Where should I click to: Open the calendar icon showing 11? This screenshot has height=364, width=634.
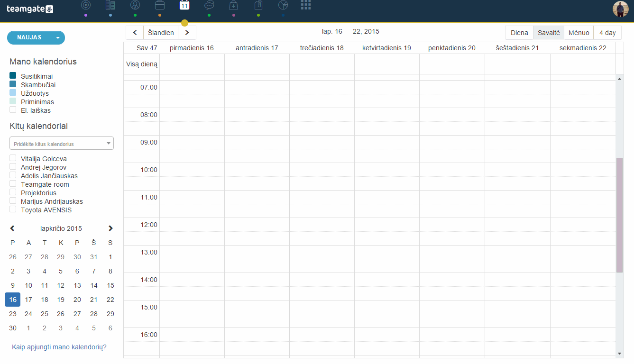click(x=184, y=5)
